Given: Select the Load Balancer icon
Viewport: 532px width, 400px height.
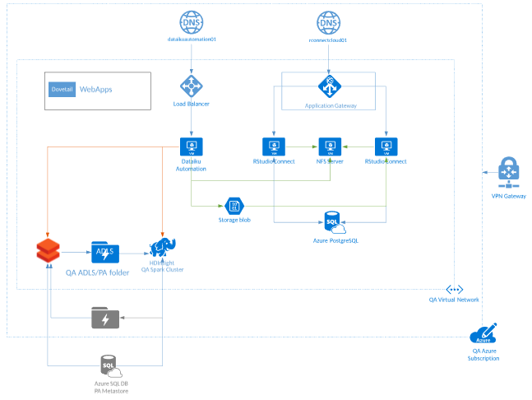Looking at the screenshot, I should (x=191, y=86).
